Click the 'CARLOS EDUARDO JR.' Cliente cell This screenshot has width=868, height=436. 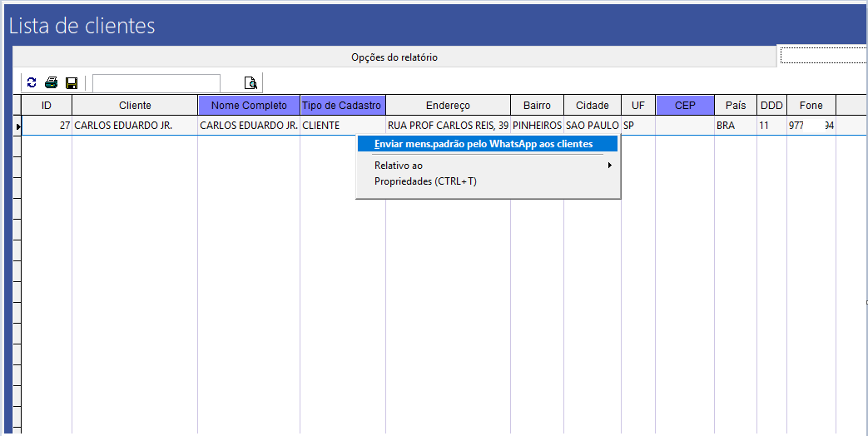pyautogui.click(x=123, y=126)
